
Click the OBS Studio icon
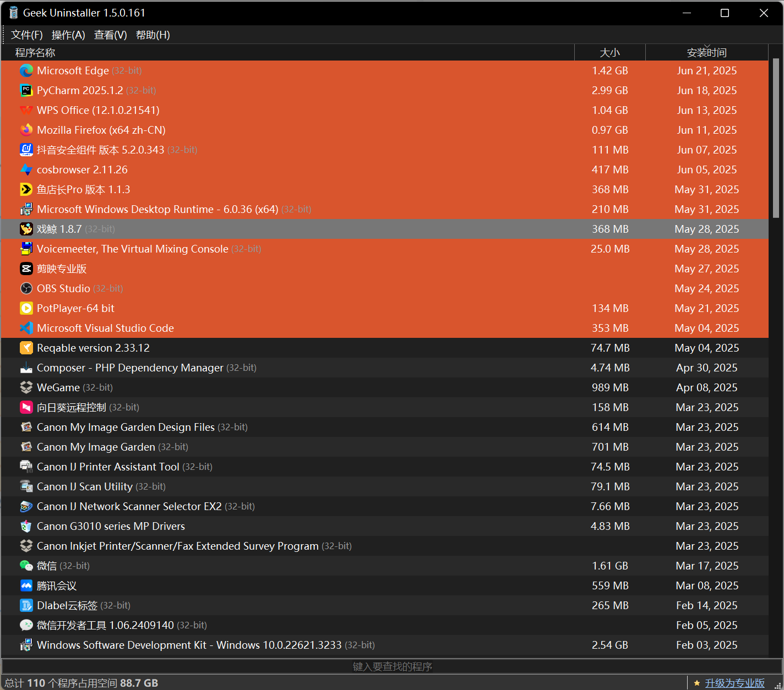[x=26, y=288]
